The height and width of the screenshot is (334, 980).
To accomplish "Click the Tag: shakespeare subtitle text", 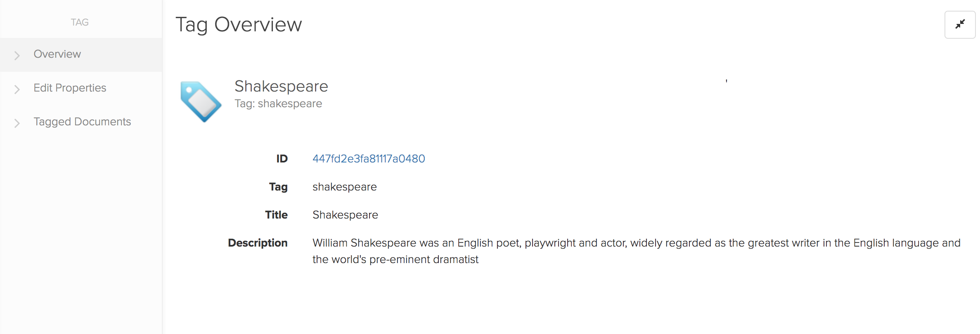I will (x=278, y=103).
